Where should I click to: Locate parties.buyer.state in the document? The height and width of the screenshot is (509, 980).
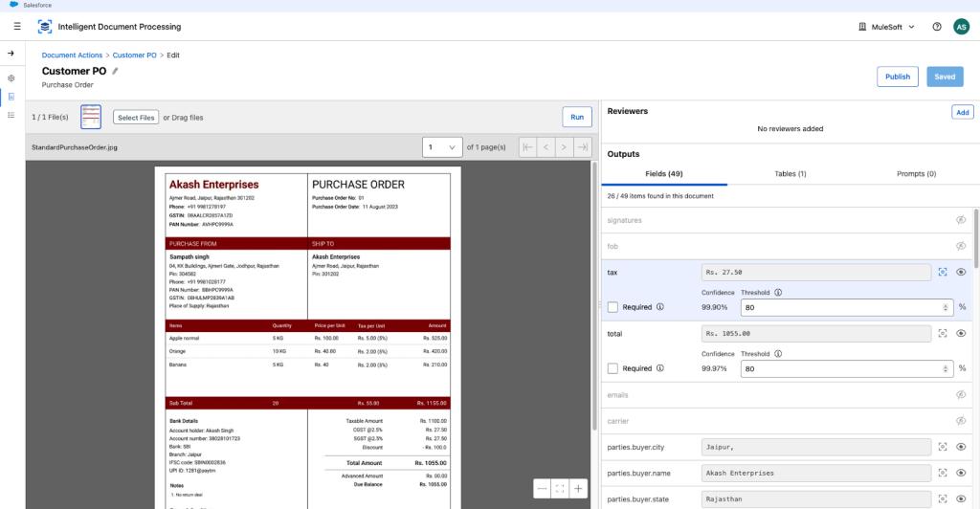pos(943,499)
